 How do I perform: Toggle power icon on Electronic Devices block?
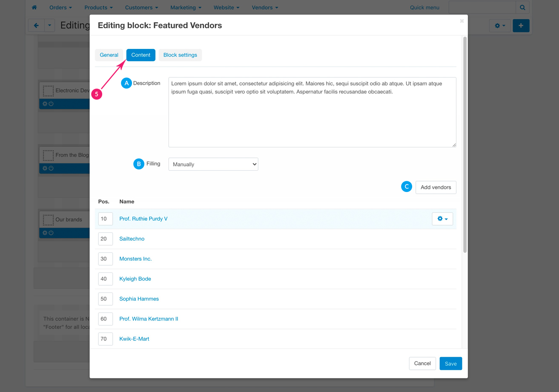pyautogui.click(x=51, y=104)
